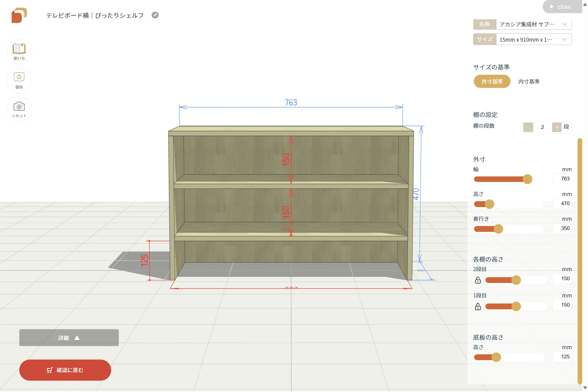
Task: Click 確認に進む cart button
Action: coord(65,370)
